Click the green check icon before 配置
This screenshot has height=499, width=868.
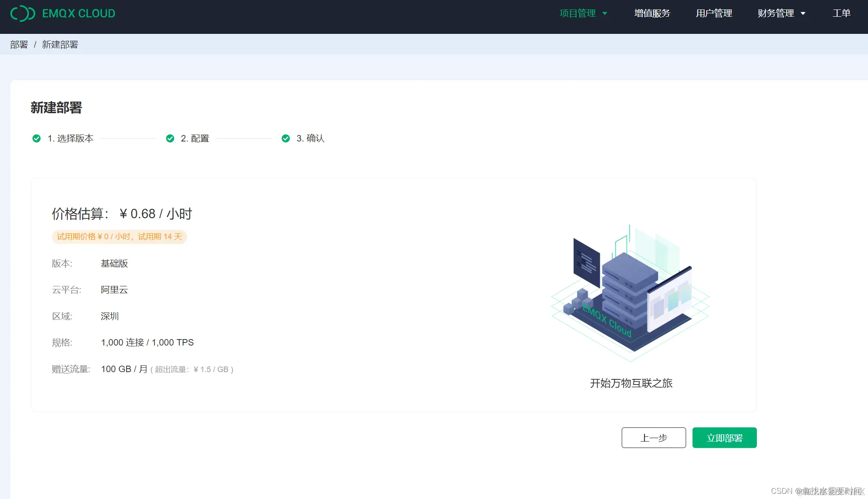170,138
